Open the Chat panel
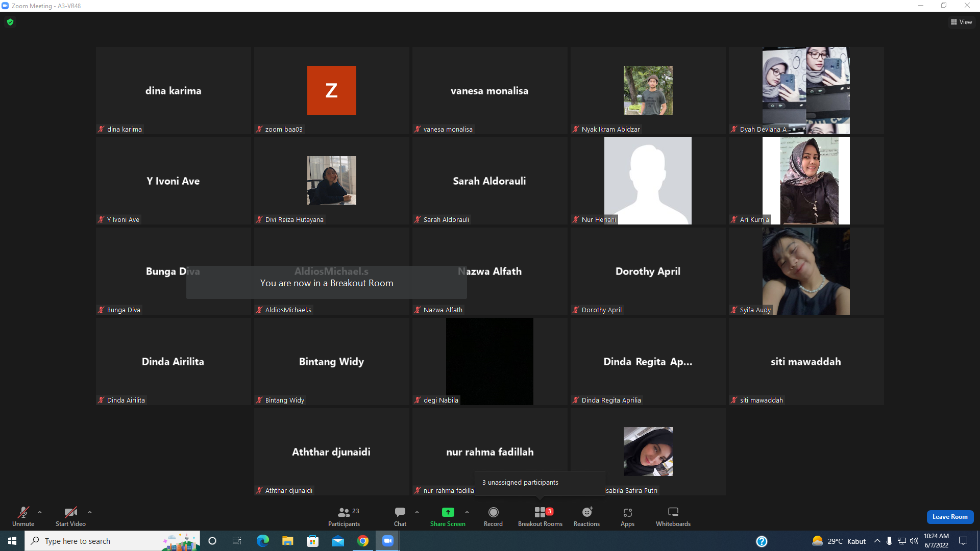 tap(400, 516)
